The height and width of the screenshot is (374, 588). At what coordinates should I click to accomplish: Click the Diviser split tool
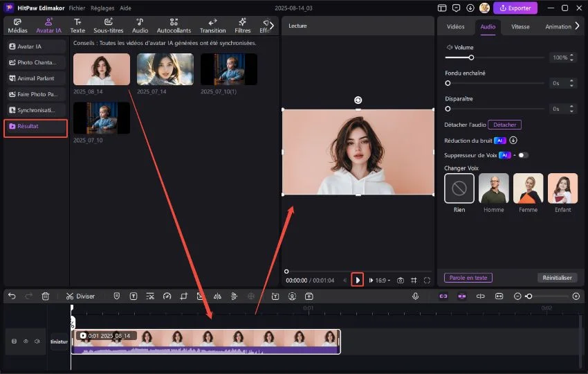[81, 296]
